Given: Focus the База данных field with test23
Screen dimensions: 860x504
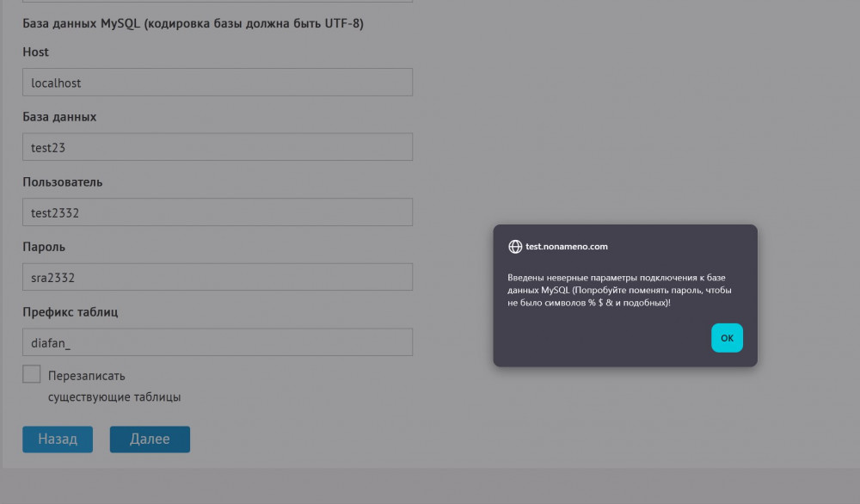Looking at the screenshot, I should [x=218, y=147].
